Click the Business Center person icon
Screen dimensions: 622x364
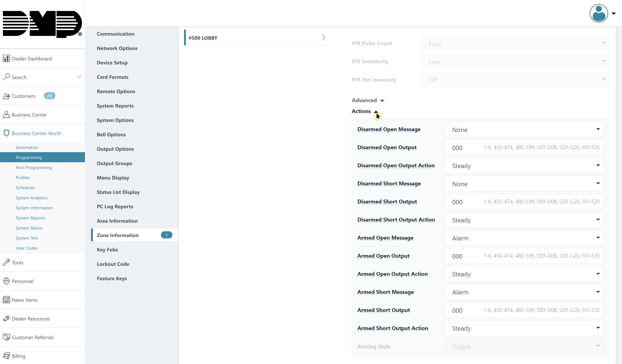pyautogui.click(x=6, y=114)
